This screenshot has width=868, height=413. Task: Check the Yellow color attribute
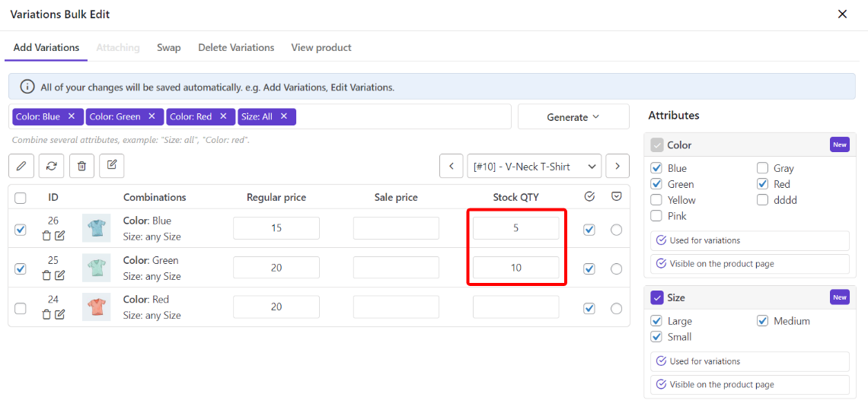(x=656, y=200)
